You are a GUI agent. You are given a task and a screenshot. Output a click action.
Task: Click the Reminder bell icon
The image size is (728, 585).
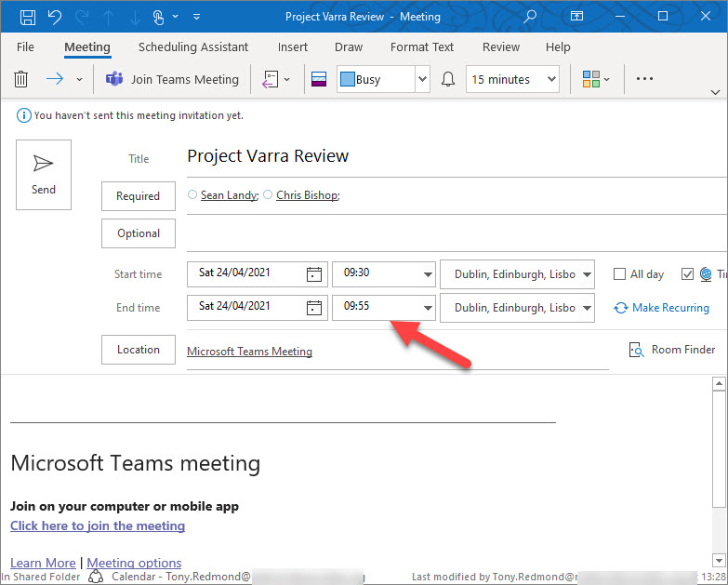449,80
